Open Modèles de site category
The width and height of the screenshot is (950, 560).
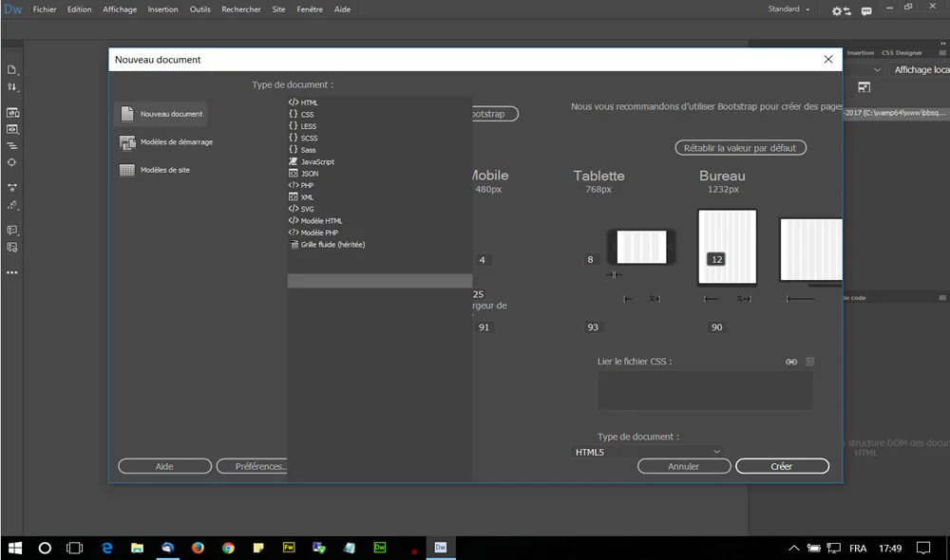(124, 172)
